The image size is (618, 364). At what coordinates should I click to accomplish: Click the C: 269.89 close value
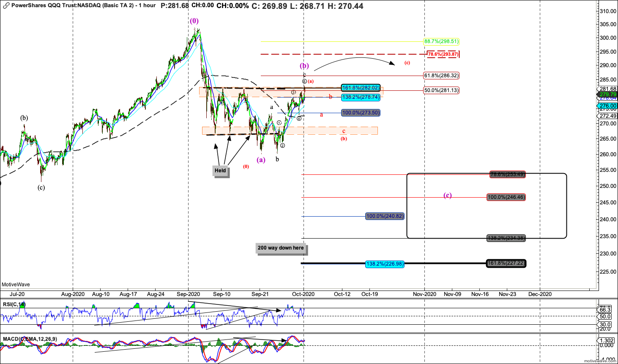pos(269,6)
